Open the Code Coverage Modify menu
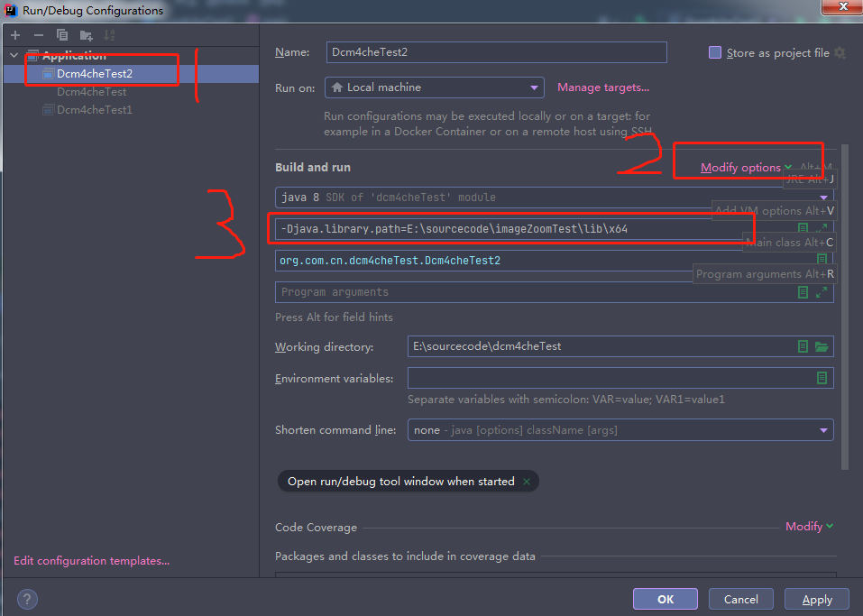This screenshot has width=863, height=616. [x=809, y=527]
